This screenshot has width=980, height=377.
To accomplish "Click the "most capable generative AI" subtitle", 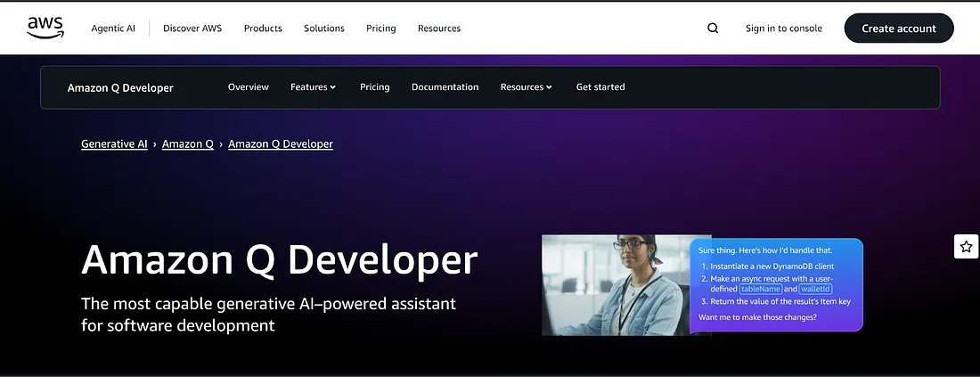I will click(x=269, y=315).
